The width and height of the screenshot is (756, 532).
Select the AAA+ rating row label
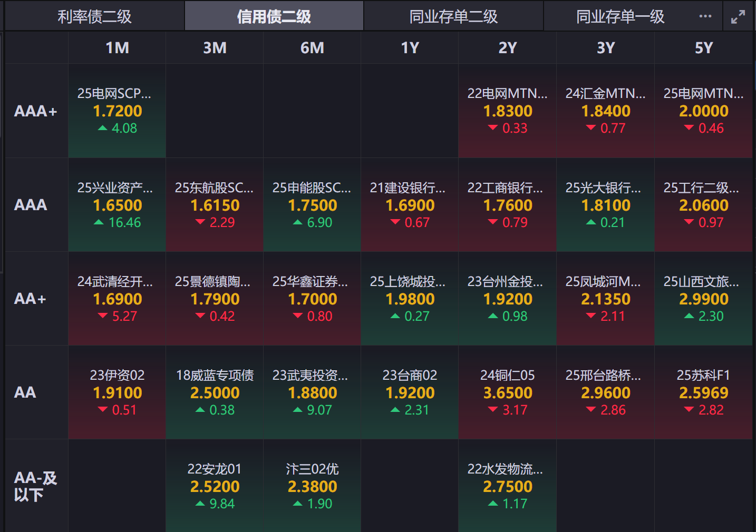click(36, 111)
